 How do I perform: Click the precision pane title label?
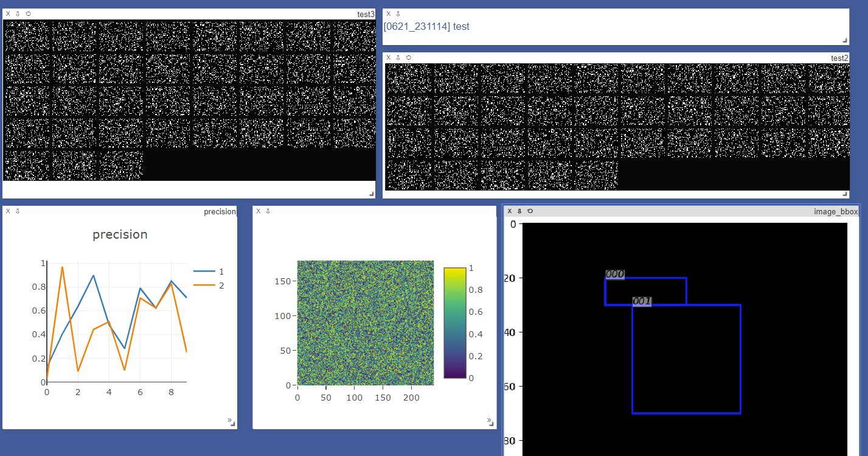[x=220, y=211]
